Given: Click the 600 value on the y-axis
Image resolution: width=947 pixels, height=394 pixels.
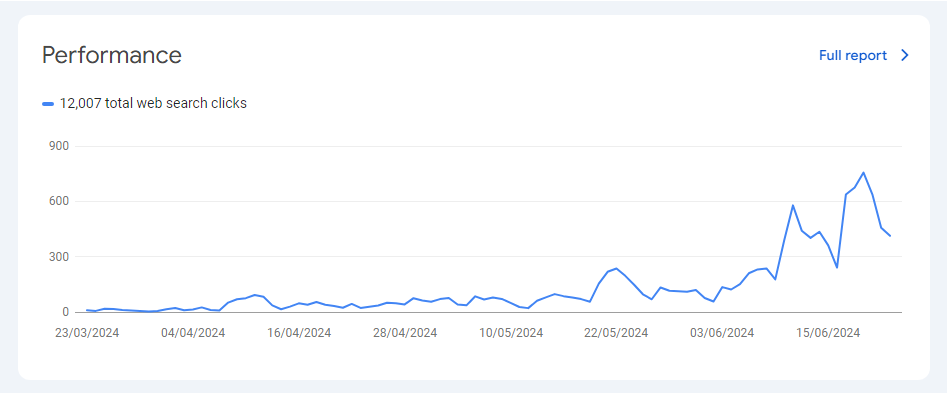Looking at the screenshot, I should pyautogui.click(x=60, y=201).
